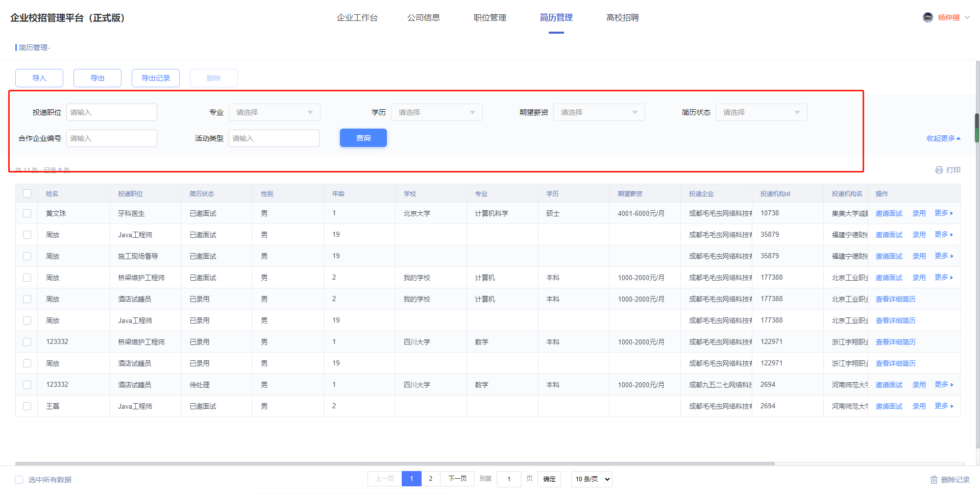
Task: Select the 周放 桥梁维护工程师 row checkbox
Action: pos(27,278)
